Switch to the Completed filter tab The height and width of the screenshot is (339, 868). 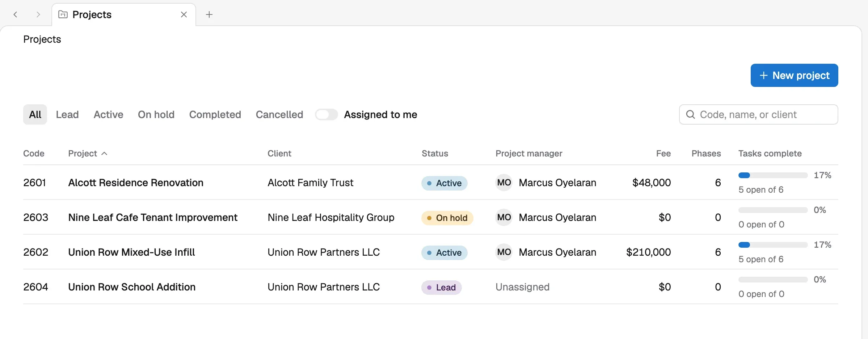[x=215, y=114]
